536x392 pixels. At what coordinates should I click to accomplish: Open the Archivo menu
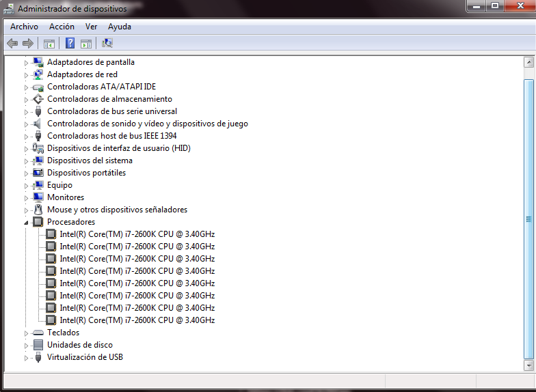tap(24, 27)
